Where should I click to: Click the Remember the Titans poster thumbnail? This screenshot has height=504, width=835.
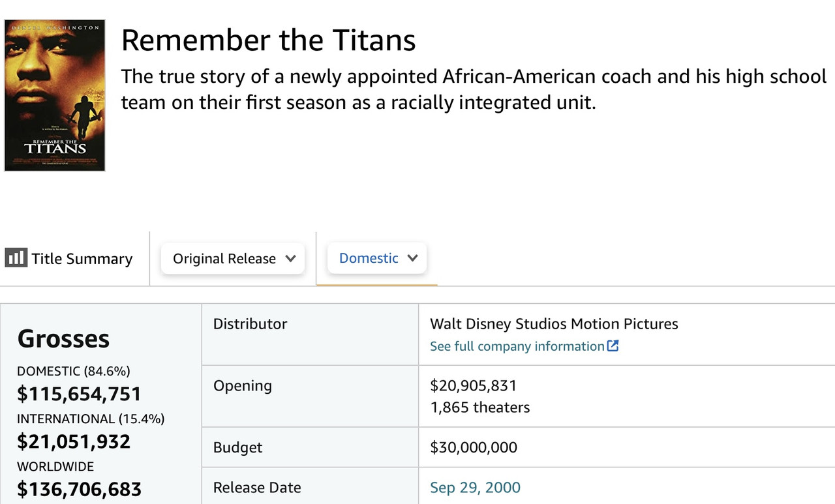click(55, 95)
